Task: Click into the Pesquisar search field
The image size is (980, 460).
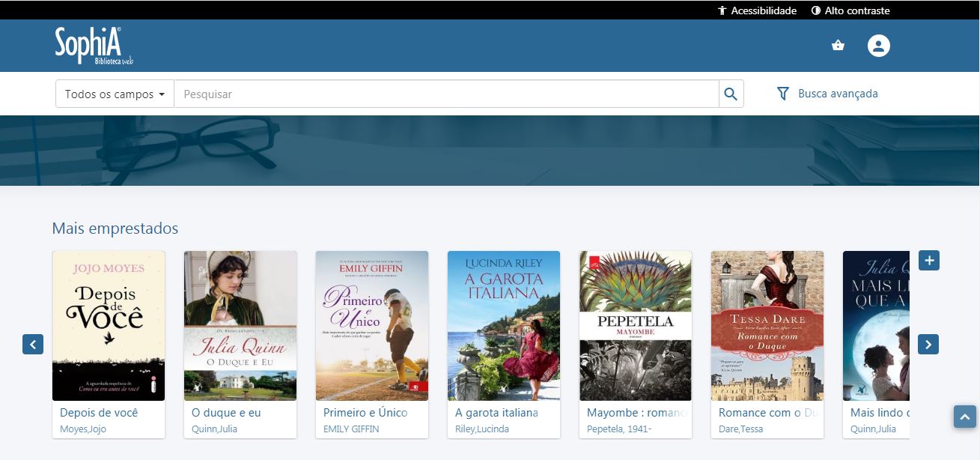Action: coord(445,94)
